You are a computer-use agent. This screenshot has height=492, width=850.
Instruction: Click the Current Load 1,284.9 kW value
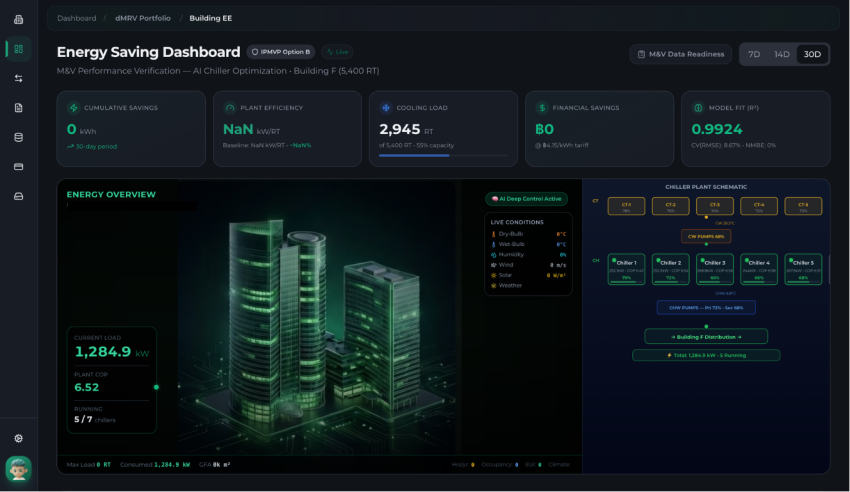click(x=111, y=352)
